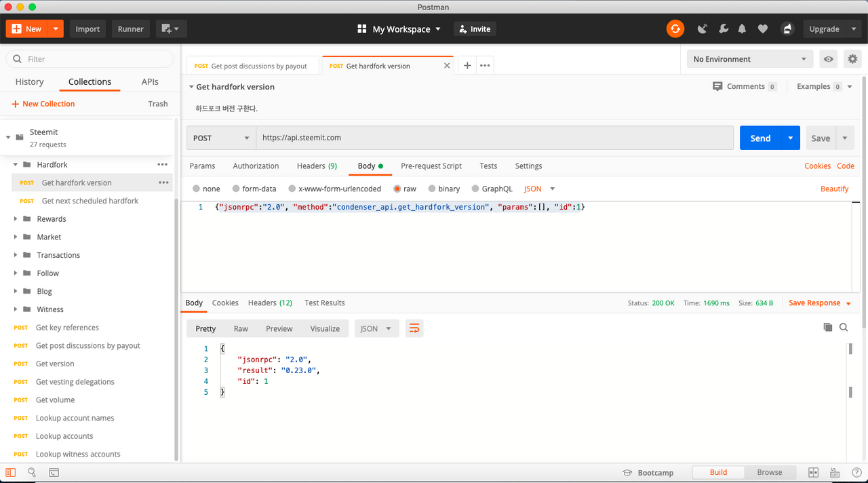Open the Hardfork folder's ellipsis menu
Viewport: 868px width, 483px height.
pyautogui.click(x=163, y=164)
